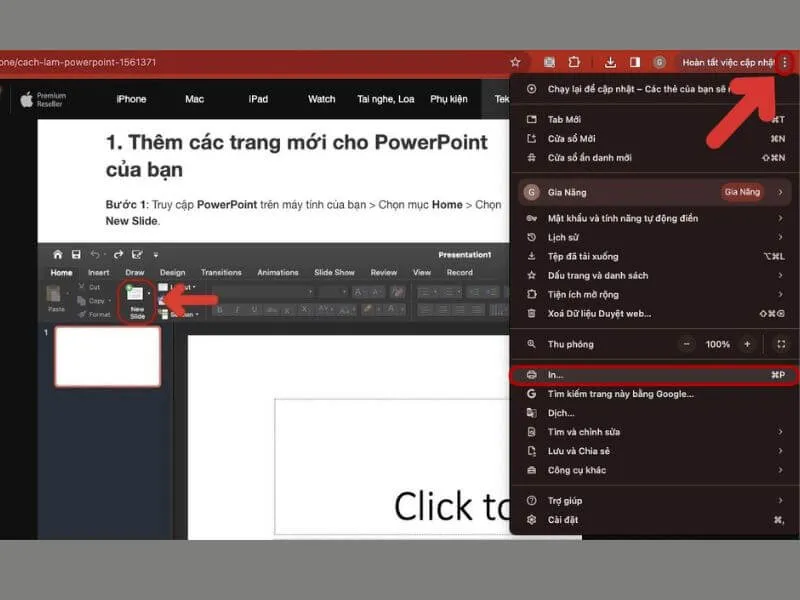Click the iPhone navigation link
Image resolution: width=800 pixels, height=600 pixels.
click(131, 99)
